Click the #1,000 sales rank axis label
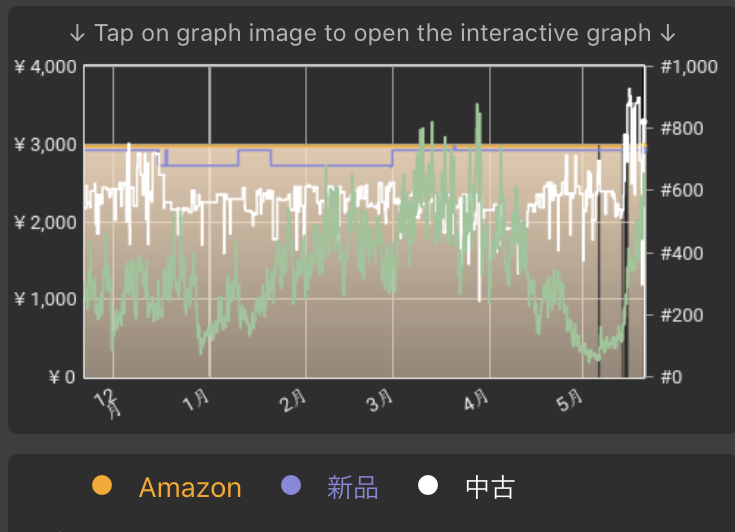The height and width of the screenshot is (532, 735). click(689, 67)
